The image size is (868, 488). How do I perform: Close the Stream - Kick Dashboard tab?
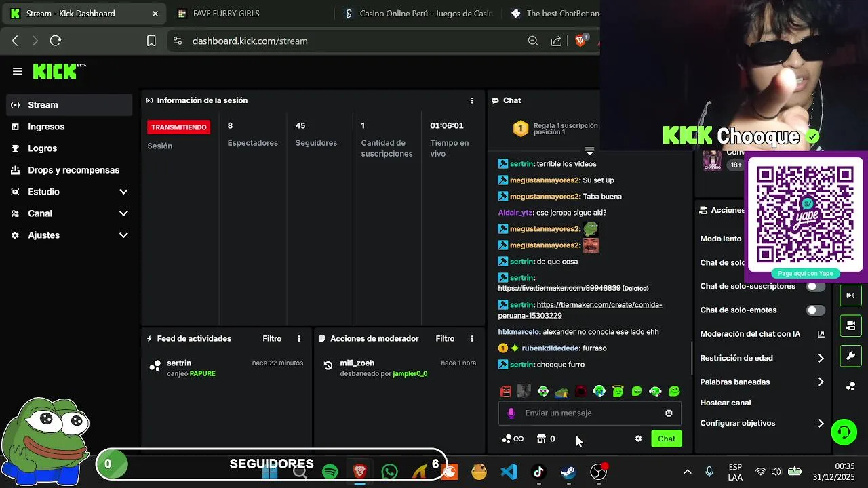[155, 14]
